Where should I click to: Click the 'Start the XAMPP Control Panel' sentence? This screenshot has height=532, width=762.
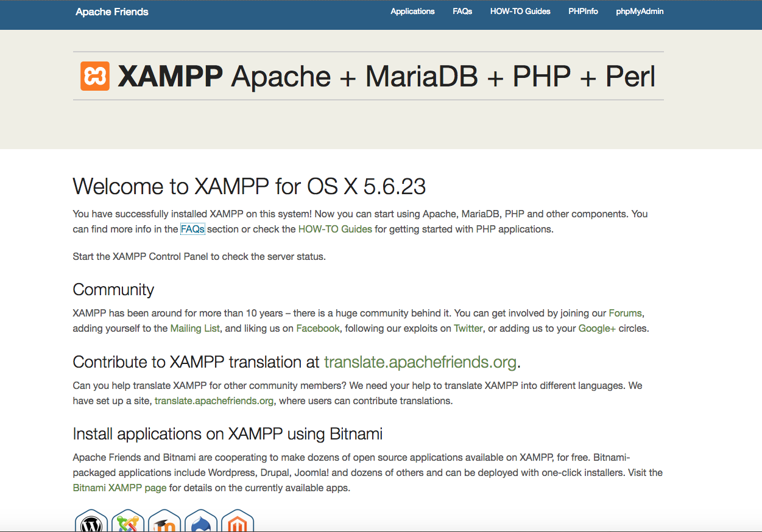(199, 256)
